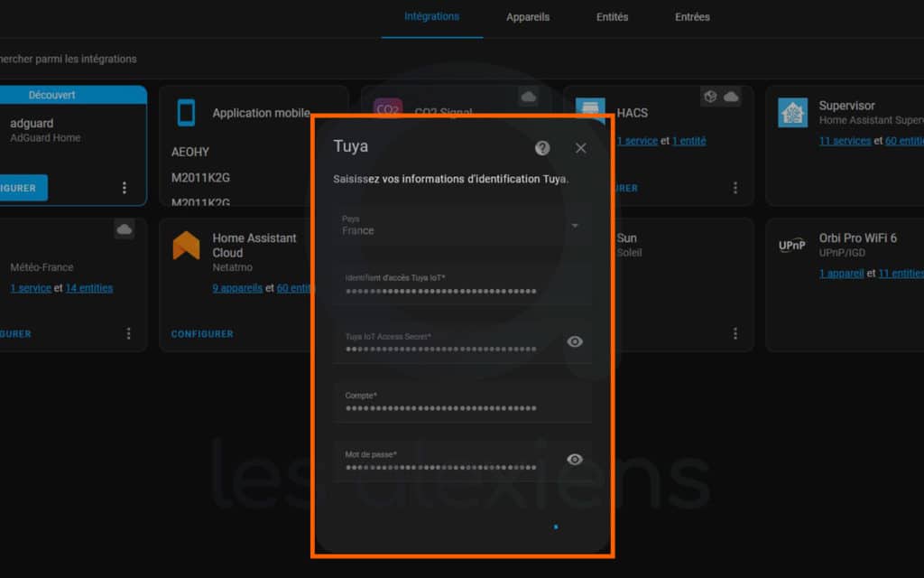Click the Home Assistant Cloud logo
The image size is (924, 578).
point(186,245)
